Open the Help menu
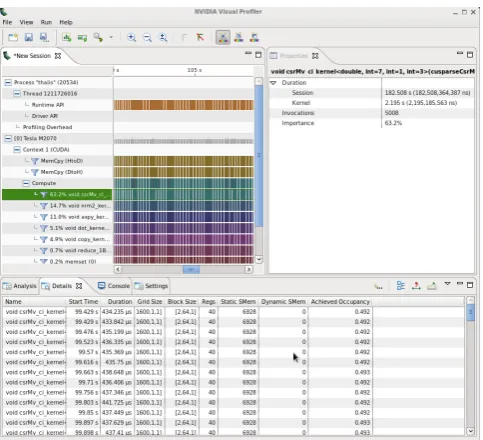The width and height of the screenshot is (483, 440). click(x=66, y=22)
